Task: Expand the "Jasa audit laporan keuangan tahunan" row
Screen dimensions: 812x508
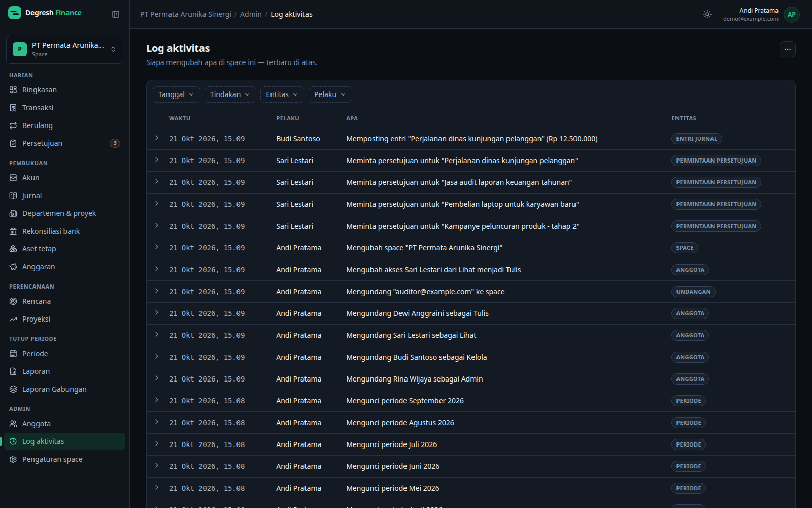Action: (x=157, y=182)
